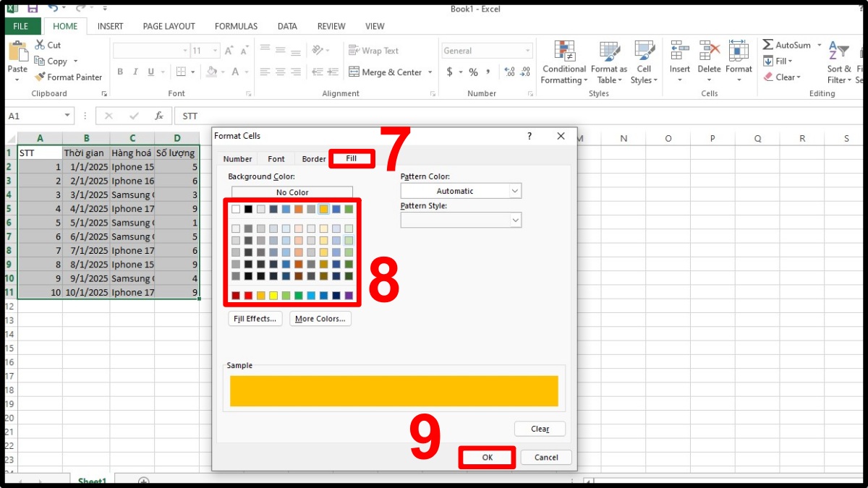The image size is (868, 488).
Task: Insert function using fx icon
Action: pyautogui.click(x=158, y=116)
